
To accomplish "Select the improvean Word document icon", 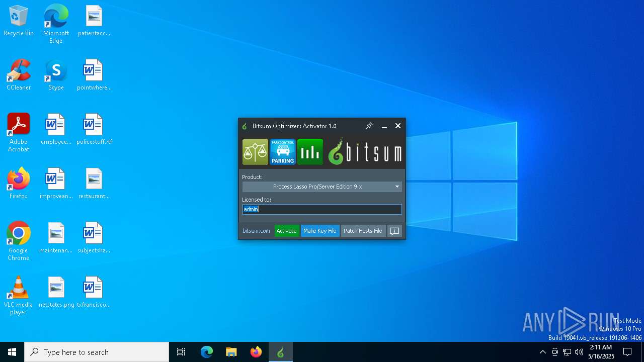I will tap(56, 184).
